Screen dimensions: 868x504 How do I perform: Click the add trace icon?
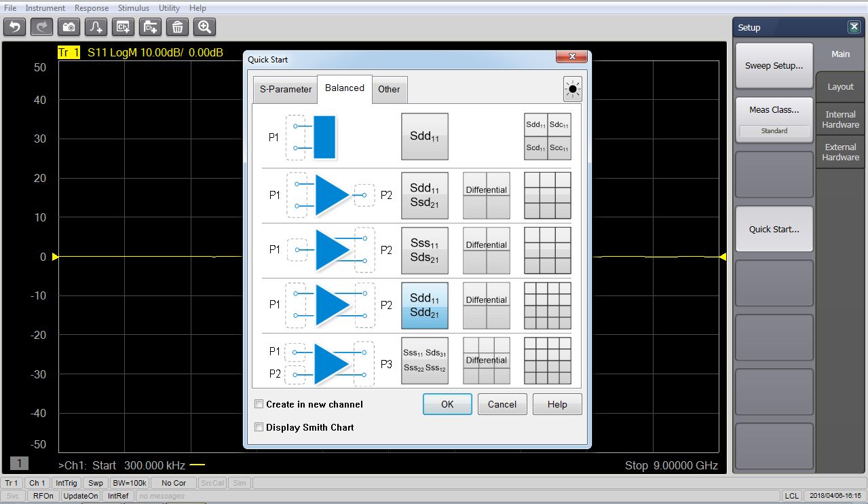[x=96, y=26]
